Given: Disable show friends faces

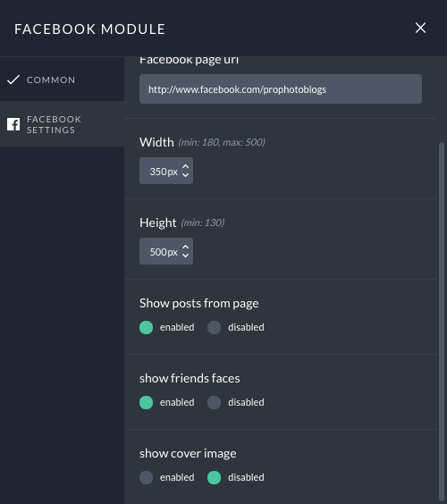Looking at the screenshot, I should [x=214, y=402].
